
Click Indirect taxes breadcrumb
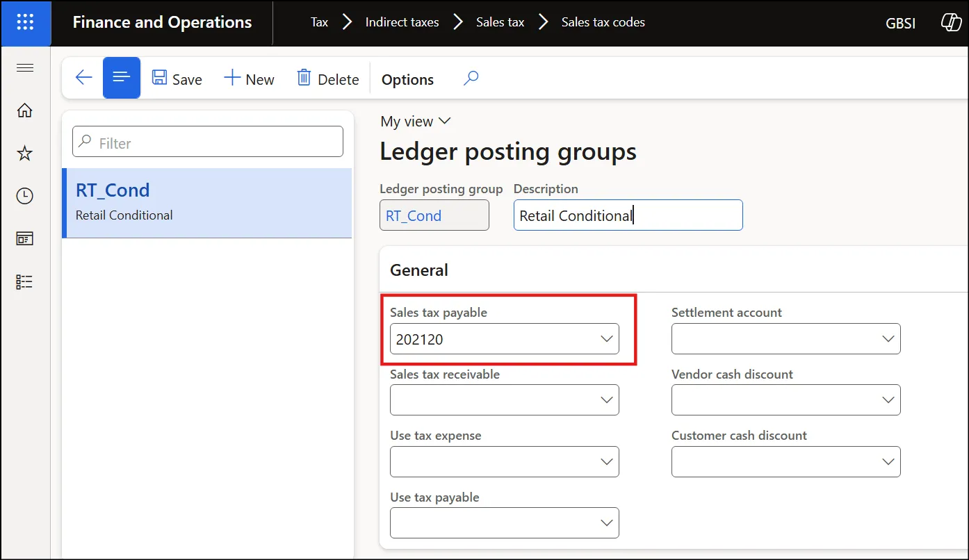pyautogui.click(x=402, y=22)
